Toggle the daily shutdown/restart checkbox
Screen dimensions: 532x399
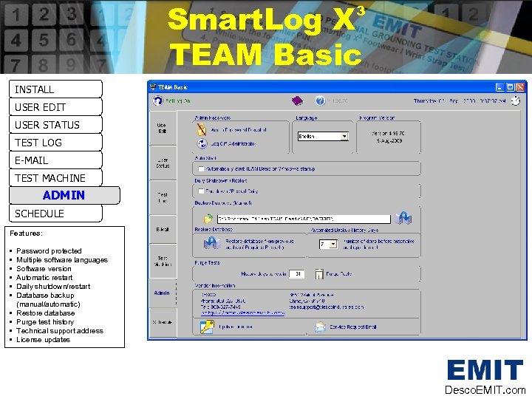(x=201, y=191)
